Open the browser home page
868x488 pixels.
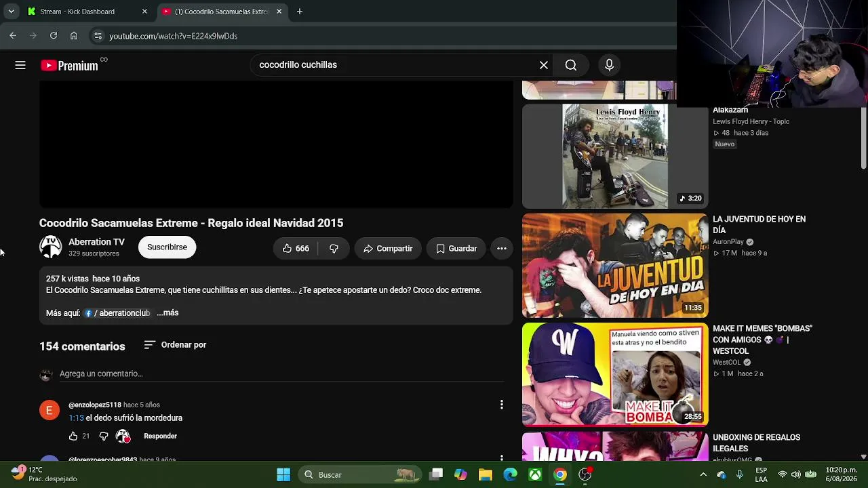pos(74,36)
